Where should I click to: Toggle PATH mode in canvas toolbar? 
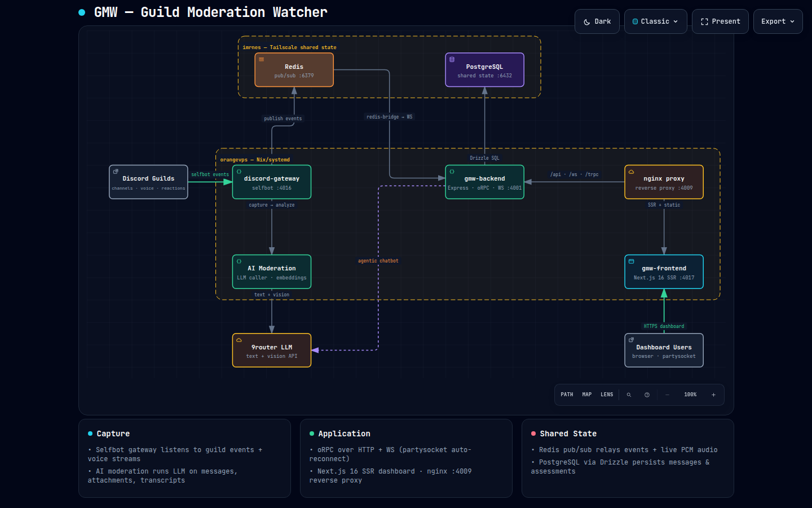click(567, 395)
